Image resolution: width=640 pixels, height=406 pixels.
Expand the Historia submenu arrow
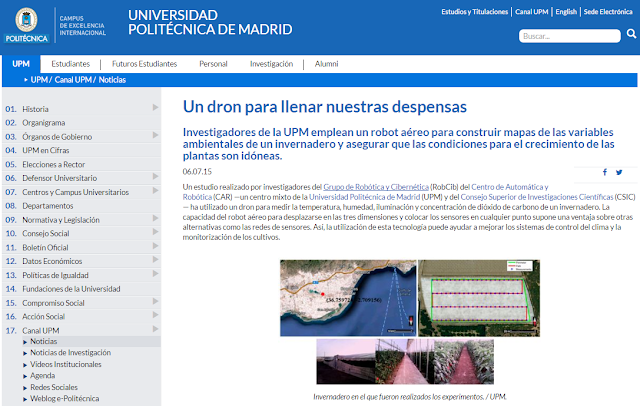click(155, 107)
